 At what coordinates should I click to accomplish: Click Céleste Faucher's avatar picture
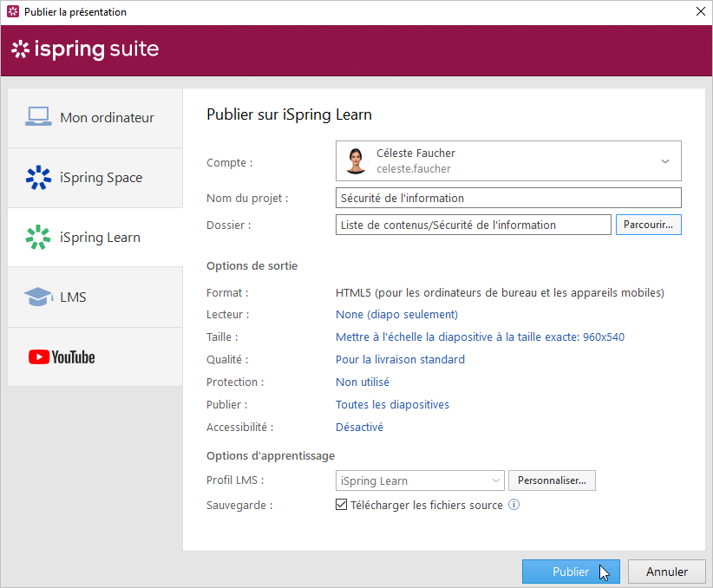(356, 161)
